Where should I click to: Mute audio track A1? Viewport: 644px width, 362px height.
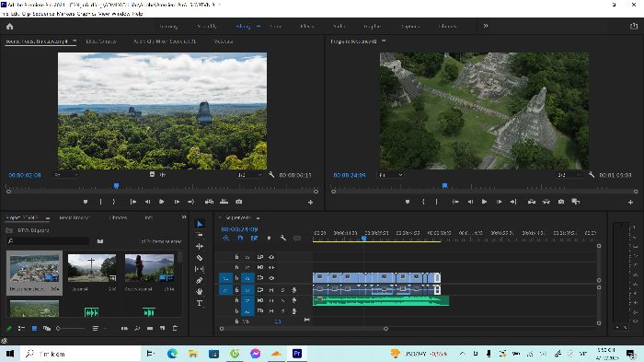(271, 290)
